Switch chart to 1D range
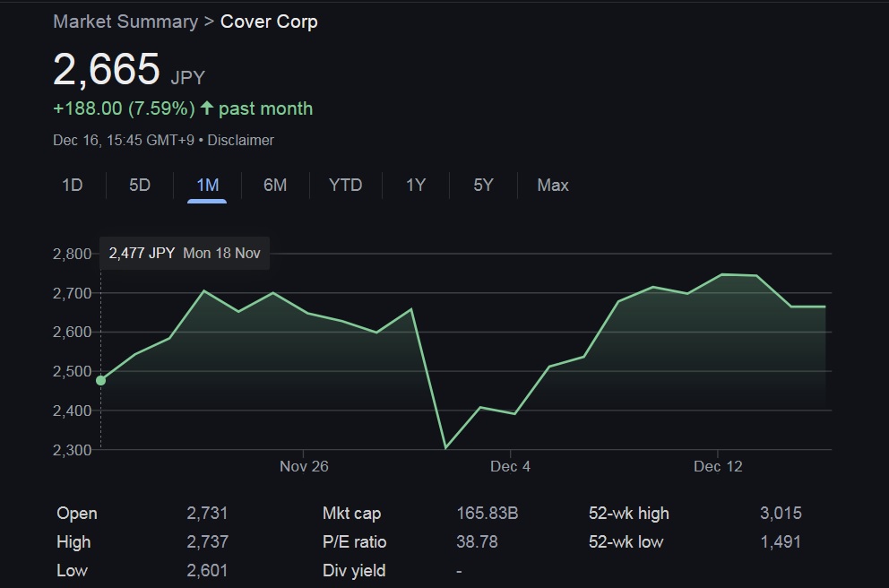Screen dimensions: 889x588 tap(72, 185)
